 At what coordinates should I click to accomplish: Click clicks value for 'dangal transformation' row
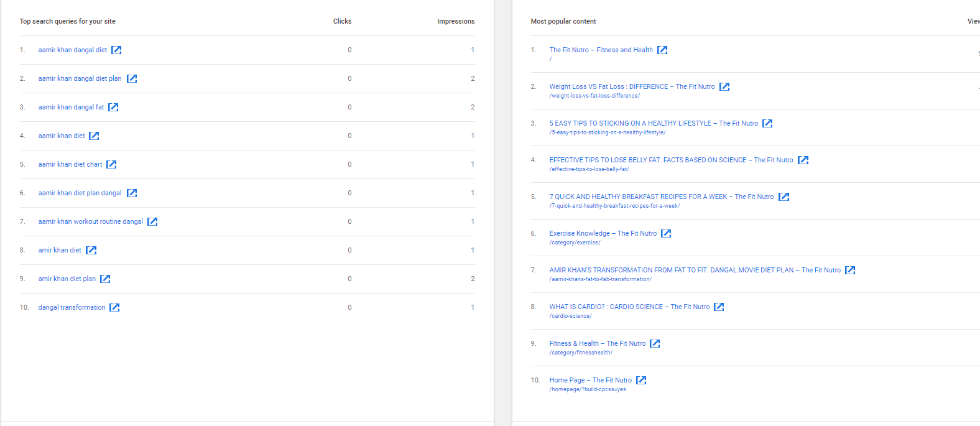click(349, 307)
